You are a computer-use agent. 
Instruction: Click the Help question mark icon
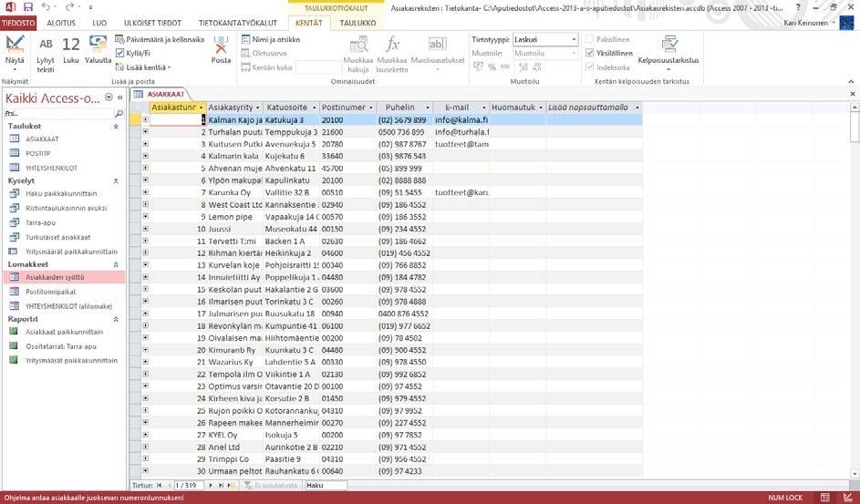798,7
